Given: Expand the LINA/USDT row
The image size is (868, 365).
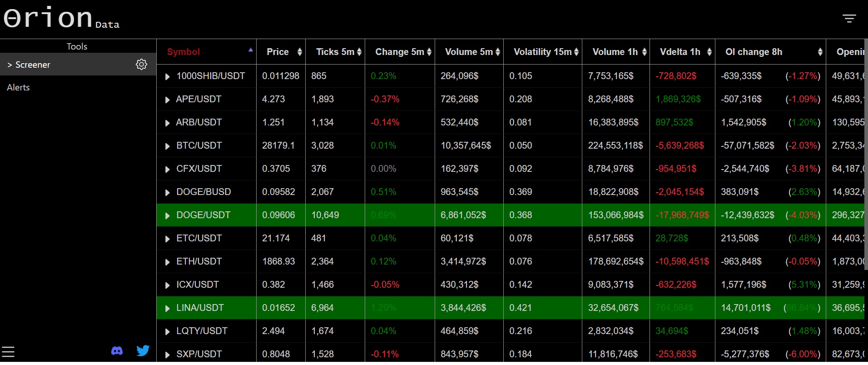Looking at the screenshot, I should (167, 308).
